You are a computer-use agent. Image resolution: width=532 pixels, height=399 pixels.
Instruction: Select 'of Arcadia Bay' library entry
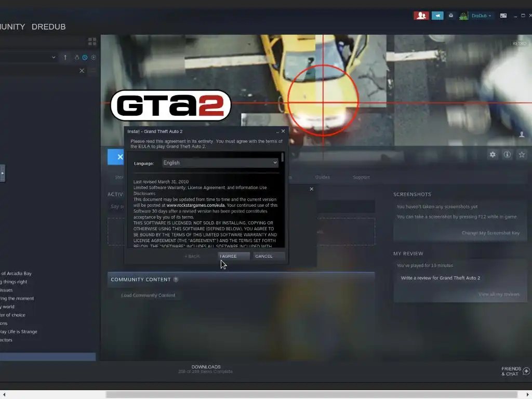pyautogui.click(x=16, y=273)
